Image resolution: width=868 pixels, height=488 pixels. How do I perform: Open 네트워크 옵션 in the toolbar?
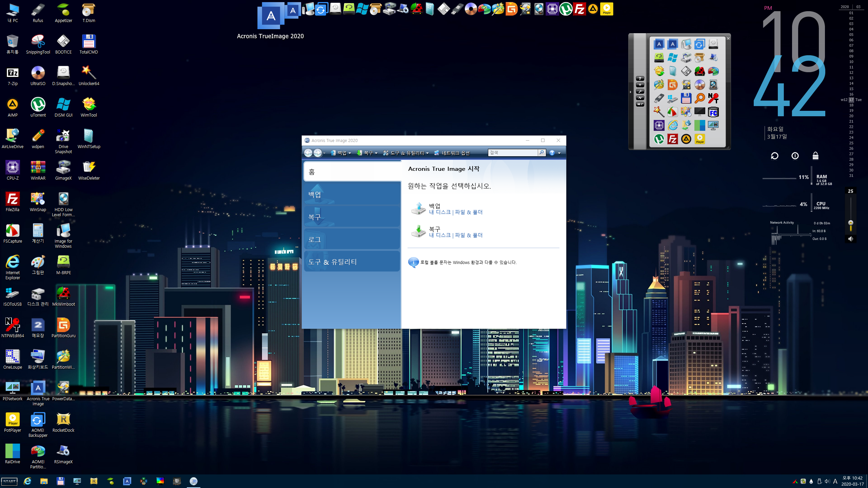pyautogui.click(x=452, y=153)
